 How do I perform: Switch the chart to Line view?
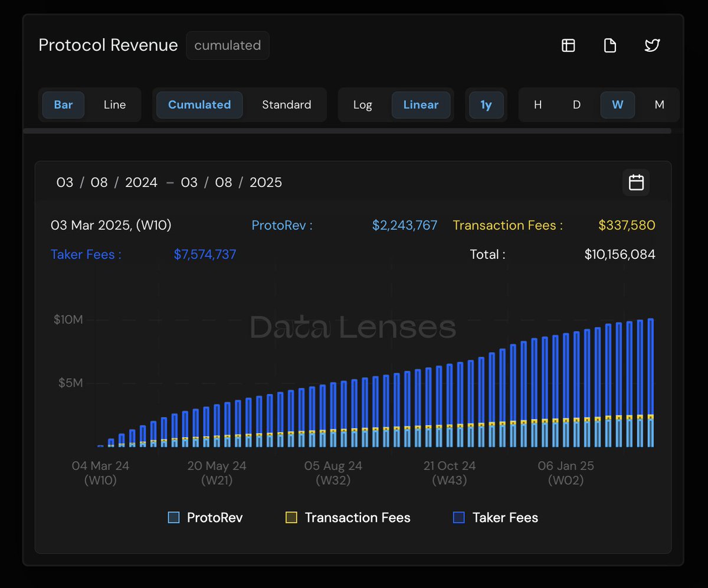pos(114,104)
